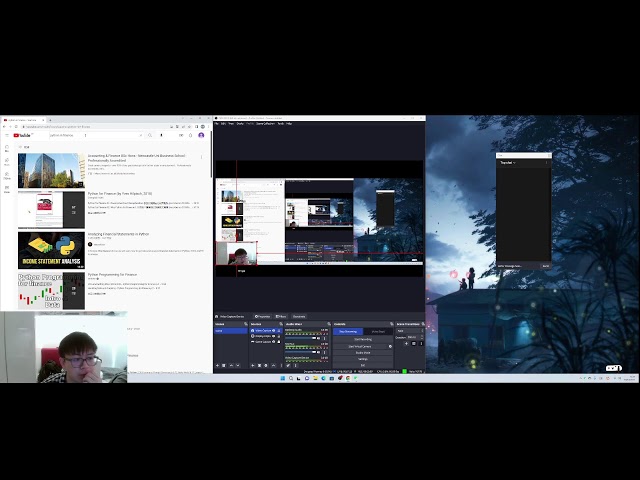
Task: Clear the YouTube search box text
Action: [x=141, y=135]
